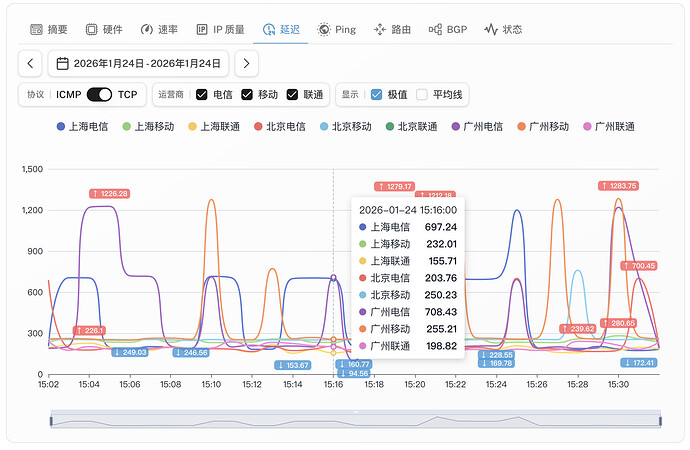Select the 延迟 latency tab
690x450 pixels.
[281, 29]
